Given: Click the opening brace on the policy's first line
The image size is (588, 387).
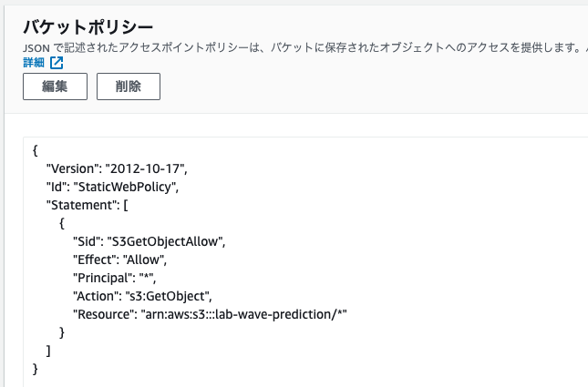Looking at the screenshot, I should [36, 150].
